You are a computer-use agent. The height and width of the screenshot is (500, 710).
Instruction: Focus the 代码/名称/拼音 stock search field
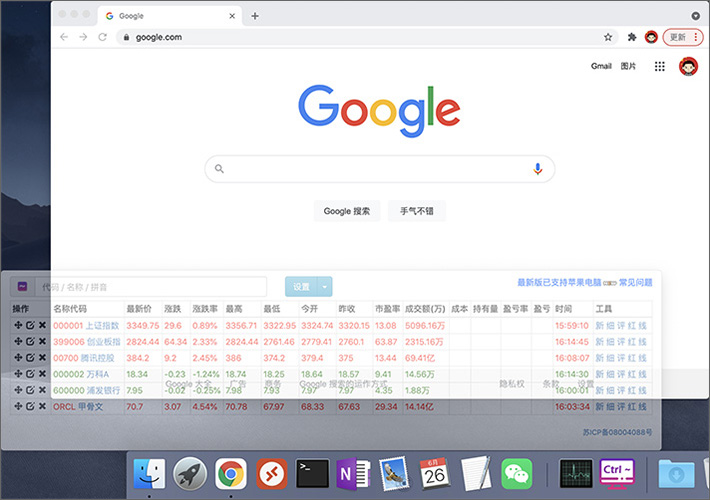click(151, 287)
